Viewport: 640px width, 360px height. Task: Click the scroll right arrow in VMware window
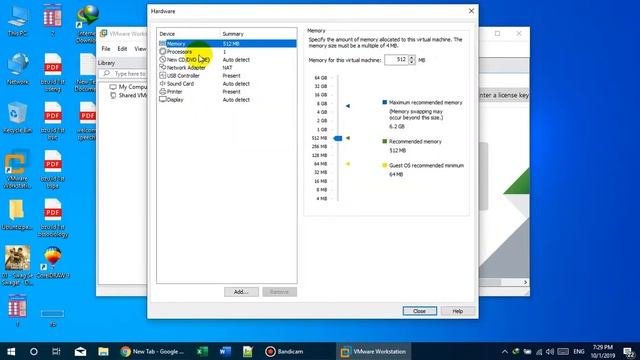click(525, 282)
